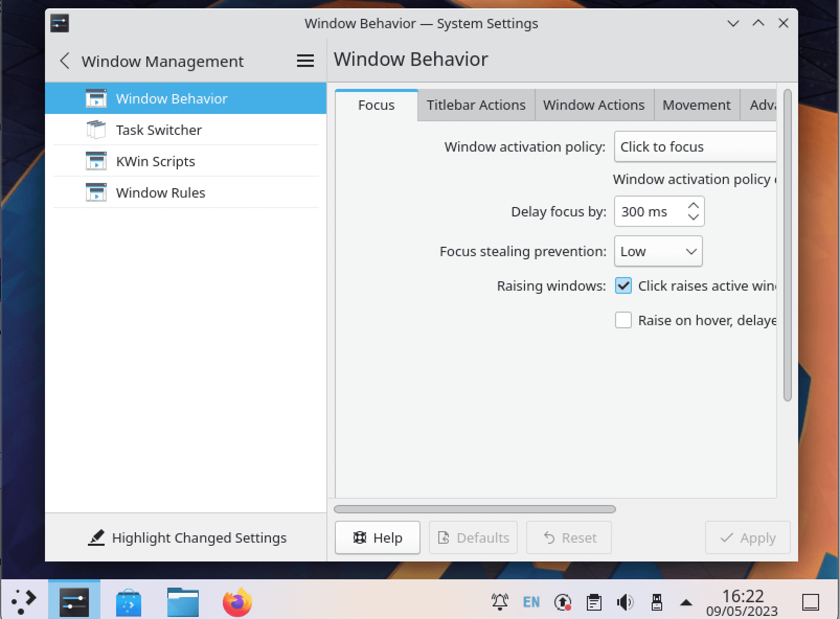Open the clock and calendar
Image resolution: width=840 pixels, height=619 pixels.
742,602
